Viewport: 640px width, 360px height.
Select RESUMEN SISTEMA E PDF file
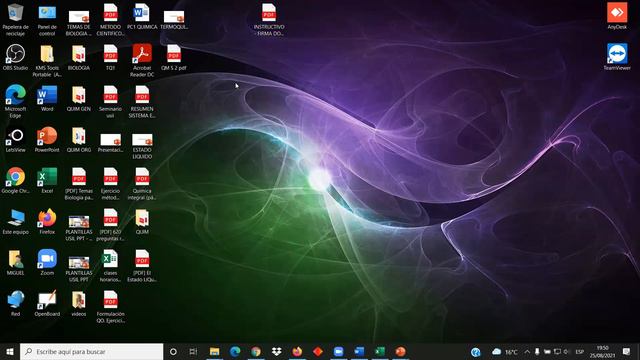pyautogui.click(x=142, y=101)
